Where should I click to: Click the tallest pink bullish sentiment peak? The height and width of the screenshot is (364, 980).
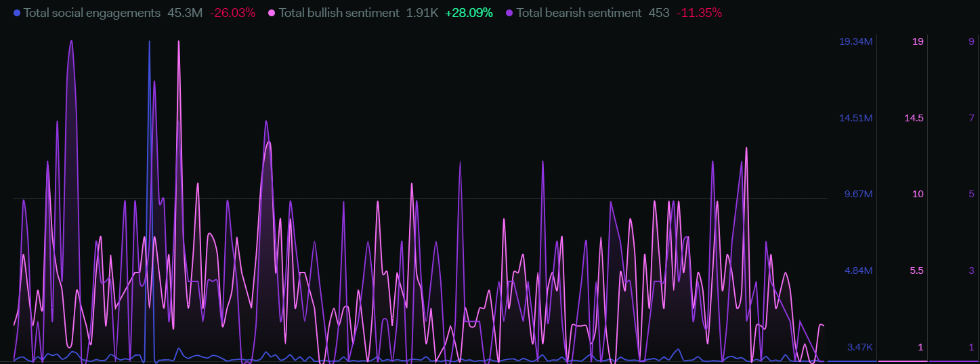179,42
